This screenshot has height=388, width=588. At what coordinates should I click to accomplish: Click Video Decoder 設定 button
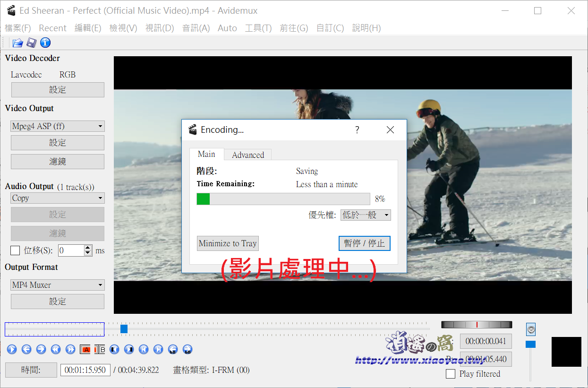(58, 90)
